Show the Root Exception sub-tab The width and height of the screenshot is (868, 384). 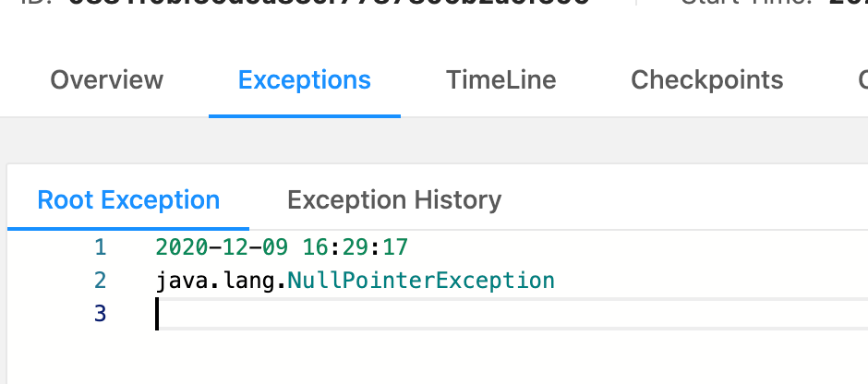(x=128, y=199)
